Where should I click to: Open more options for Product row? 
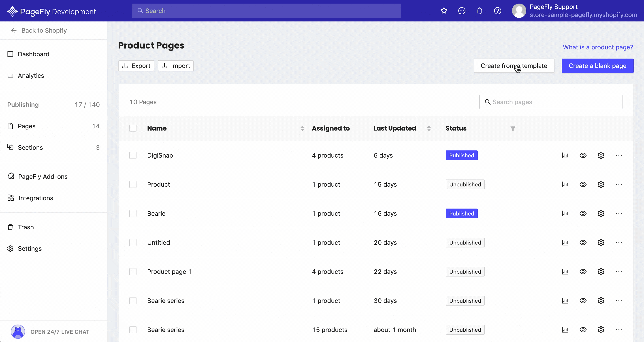(x=619, y=184)
